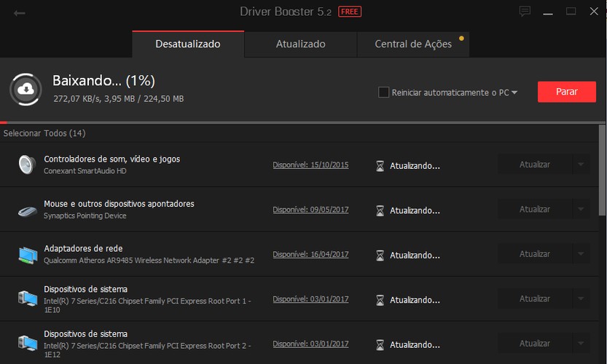
Task: Click Synaptics Pointing Device name
Action: [x=85, y=215]
